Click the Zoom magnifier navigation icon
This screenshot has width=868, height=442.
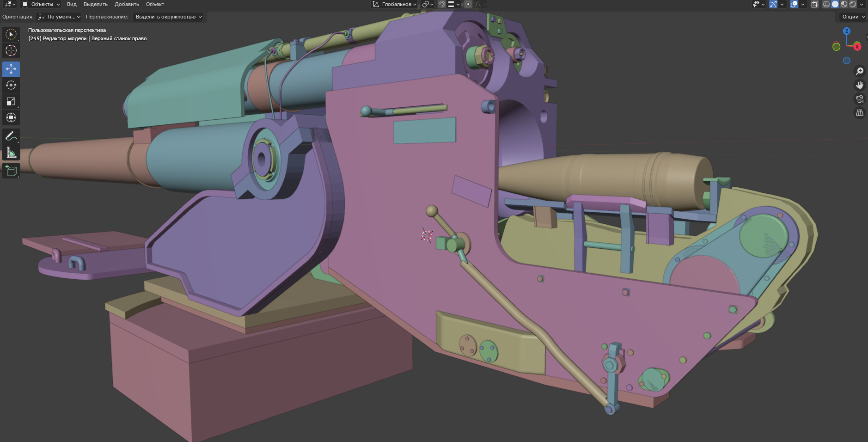click(860, 71)
